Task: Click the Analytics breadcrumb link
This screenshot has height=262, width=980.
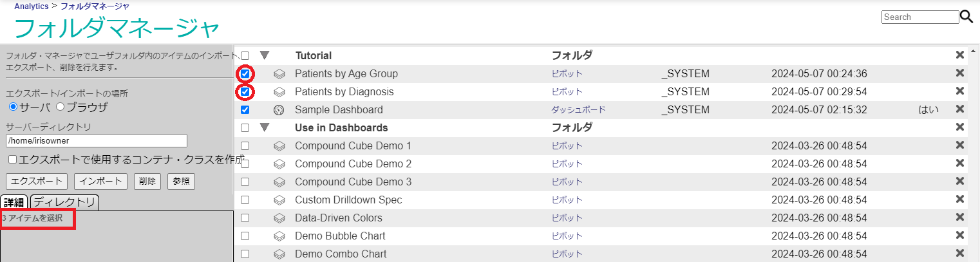Action: (x=31, y=6)
